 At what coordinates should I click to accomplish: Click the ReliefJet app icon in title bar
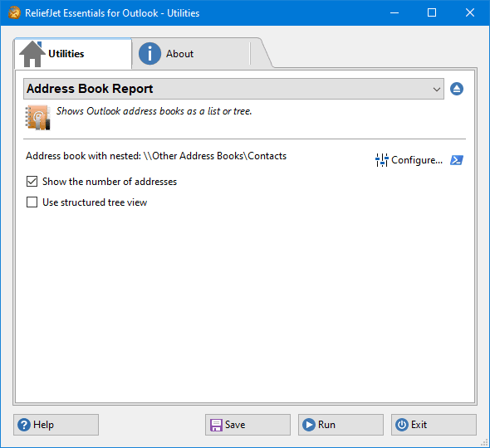(x=14, y=12)
